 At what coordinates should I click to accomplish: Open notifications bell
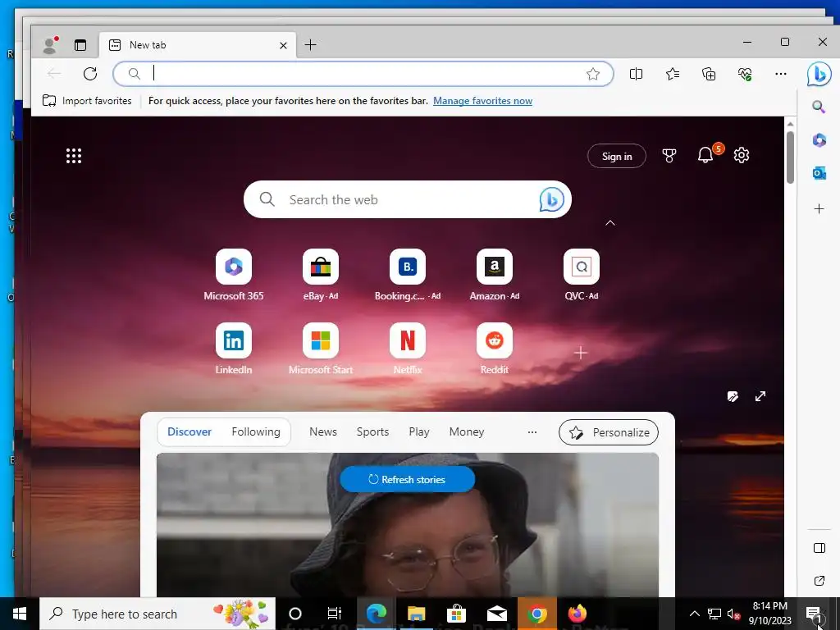(x=706, y=155)
